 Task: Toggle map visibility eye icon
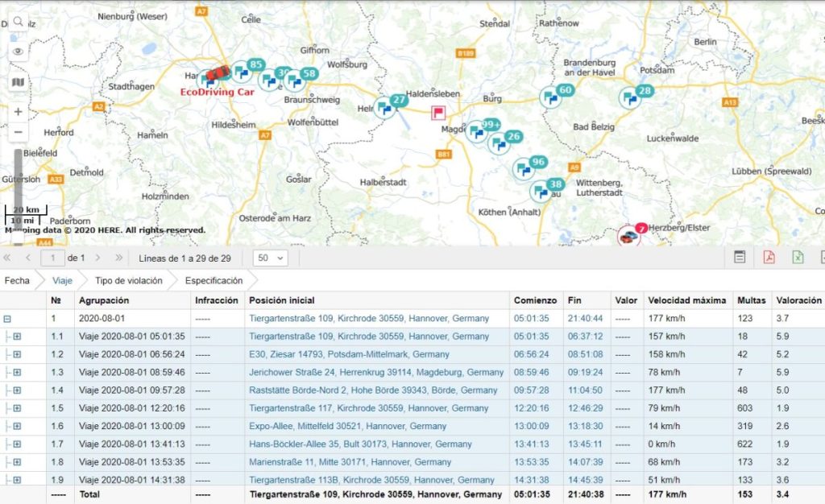pos(18,52)
